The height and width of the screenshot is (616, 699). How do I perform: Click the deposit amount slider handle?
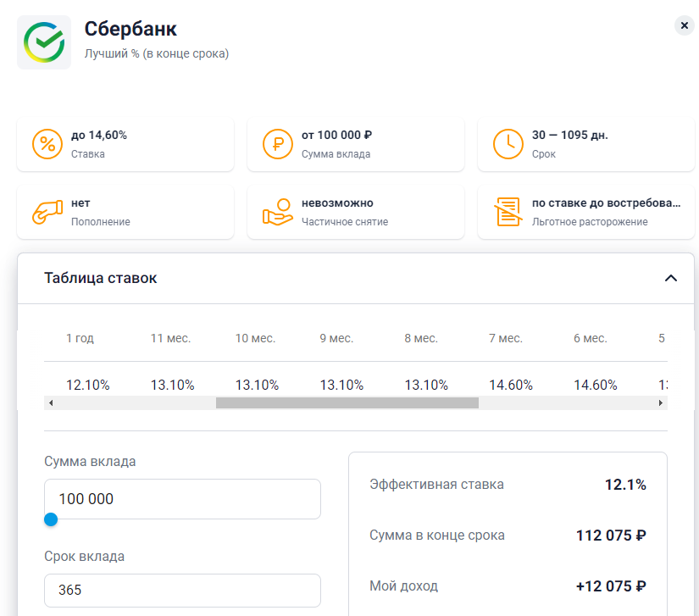coord(51,519)
